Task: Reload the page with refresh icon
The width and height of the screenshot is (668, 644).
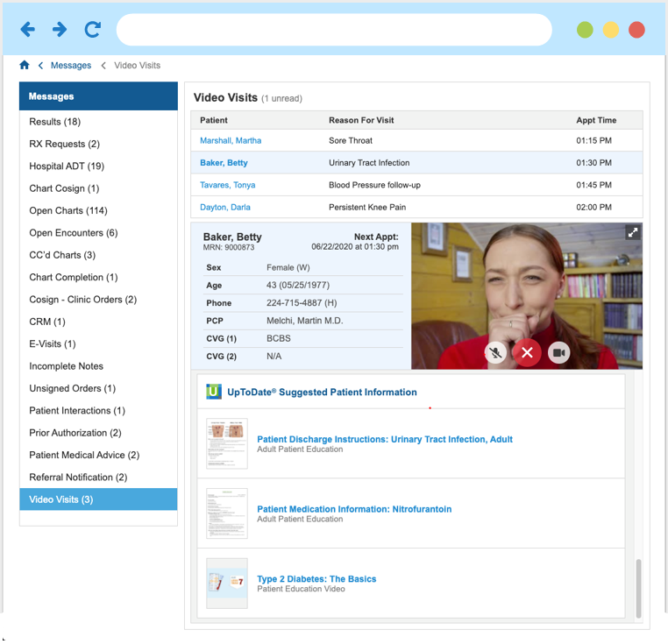Action: click(x=92, y=30)
